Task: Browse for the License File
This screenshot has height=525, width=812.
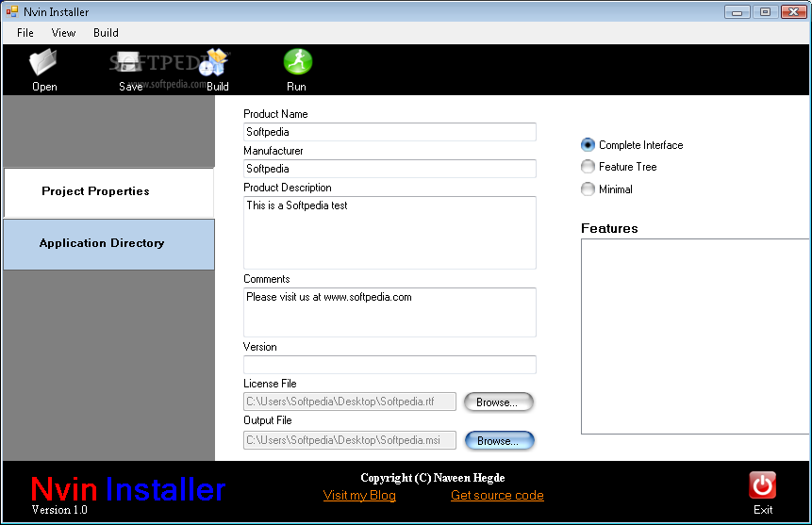Action: 499,402
